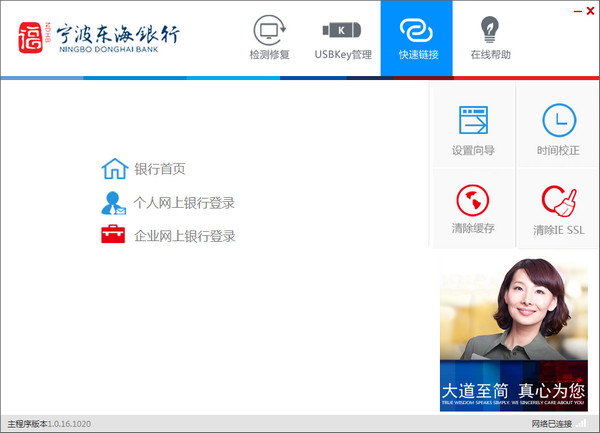Click the 清除缓存 globe icon

pos(473,200)
